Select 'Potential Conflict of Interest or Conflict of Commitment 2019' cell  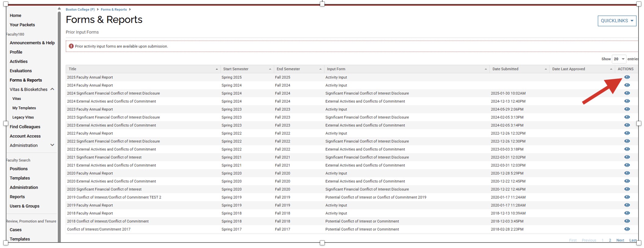[x=376, y=197]
